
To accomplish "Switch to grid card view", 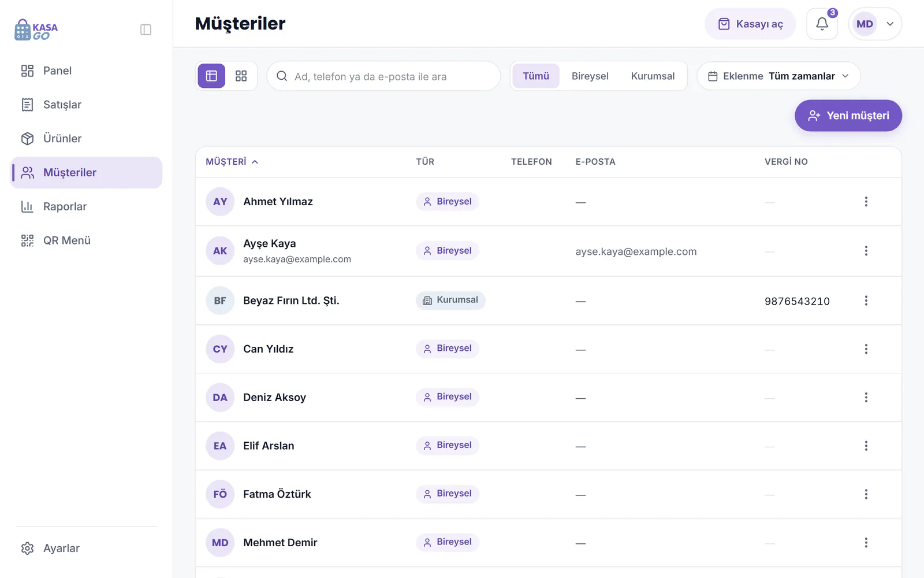I will 241,76.
